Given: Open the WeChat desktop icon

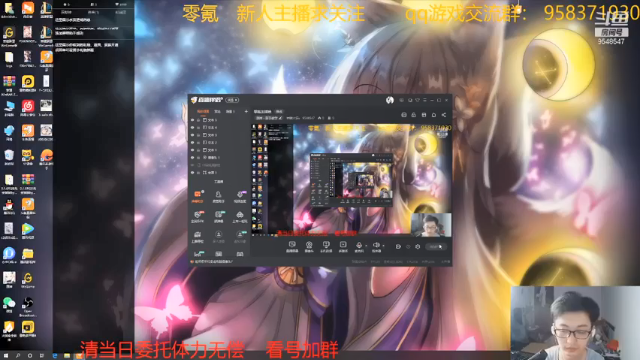Looking at the screenshot, I should 9,304.
